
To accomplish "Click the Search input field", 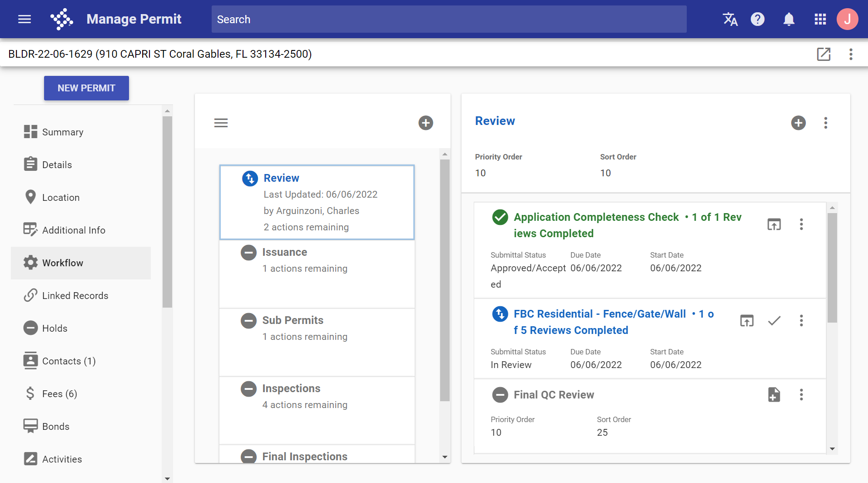I will (449, 19).
